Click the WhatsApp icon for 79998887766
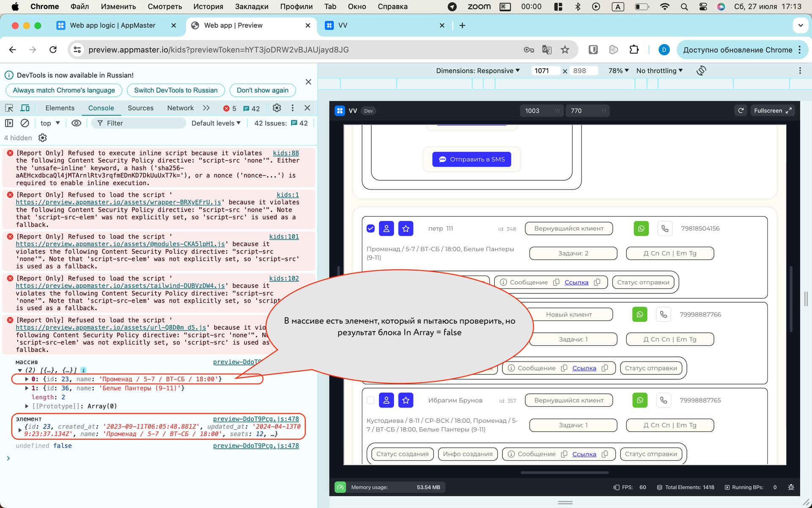Viewport: 812px width, 508px height. point(640,315)
